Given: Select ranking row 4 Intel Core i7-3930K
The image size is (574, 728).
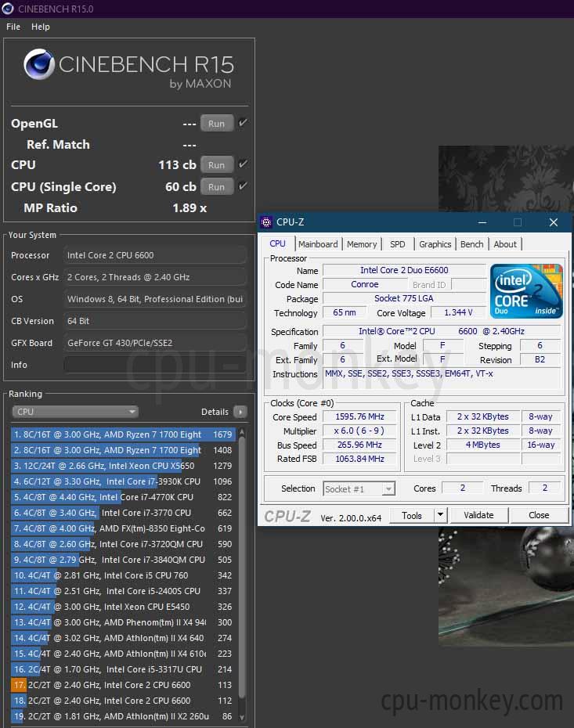Looking at the screenshot, I should point(123,481).
